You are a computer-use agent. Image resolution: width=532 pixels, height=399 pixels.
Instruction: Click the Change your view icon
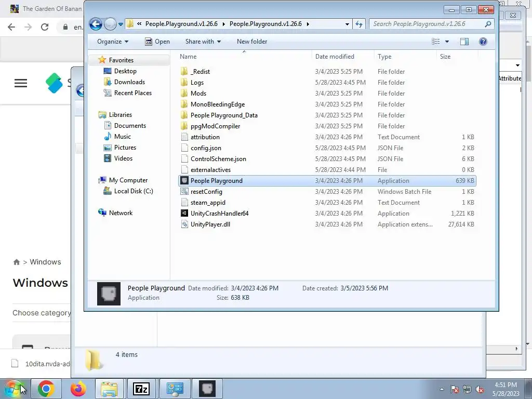pyautogui.click(x=436, y=42)
